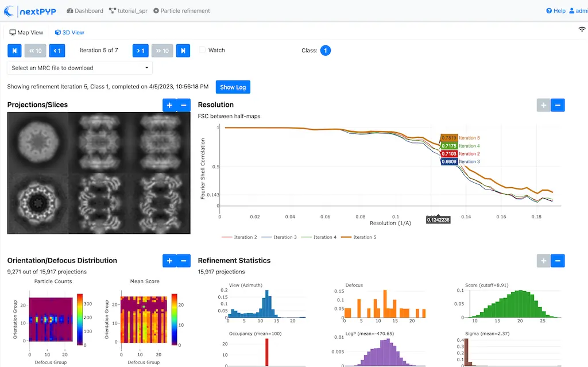This screenshot has height=367, width=588.
Task: Advance forward one iteration
Action: pos(140,51)
